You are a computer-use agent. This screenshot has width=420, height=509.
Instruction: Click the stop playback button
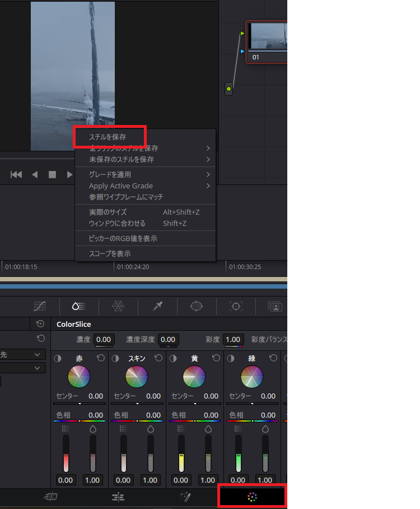pos(52,175)
